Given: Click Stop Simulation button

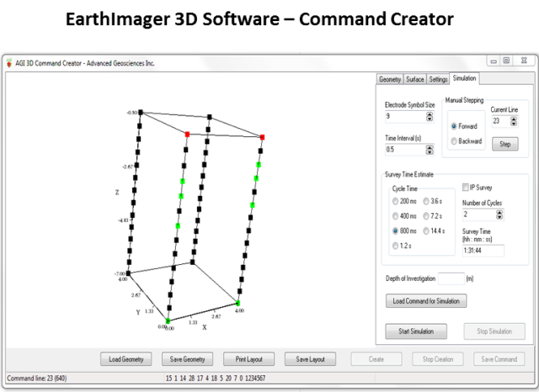Looking at the screenshot, I should [494, 331].
